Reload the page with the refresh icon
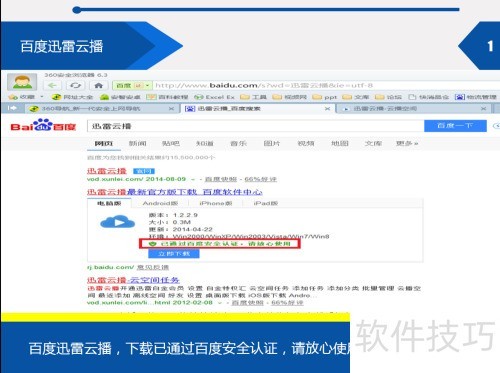 click(76, 86)
